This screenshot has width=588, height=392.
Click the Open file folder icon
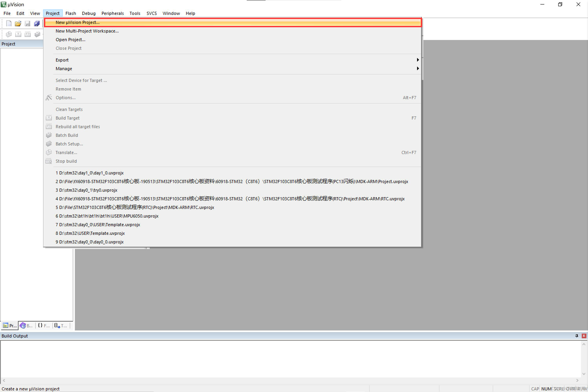18,24
